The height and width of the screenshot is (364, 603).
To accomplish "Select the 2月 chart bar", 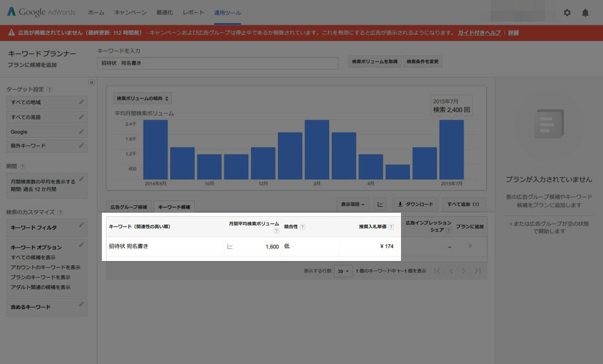I will point(317,149).
